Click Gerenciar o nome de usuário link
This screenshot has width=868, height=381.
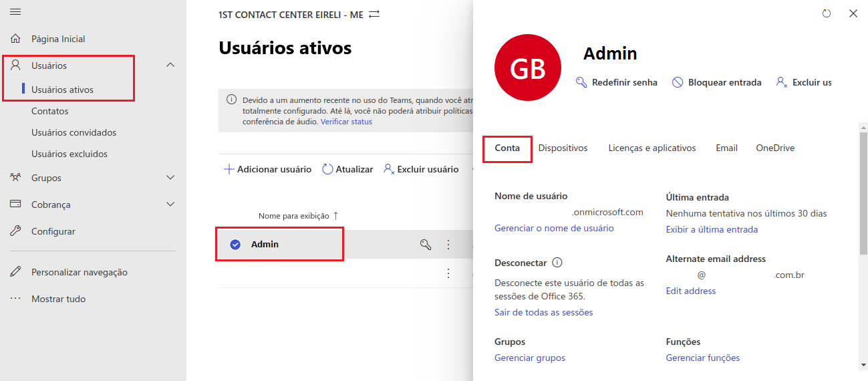[553, 228]
